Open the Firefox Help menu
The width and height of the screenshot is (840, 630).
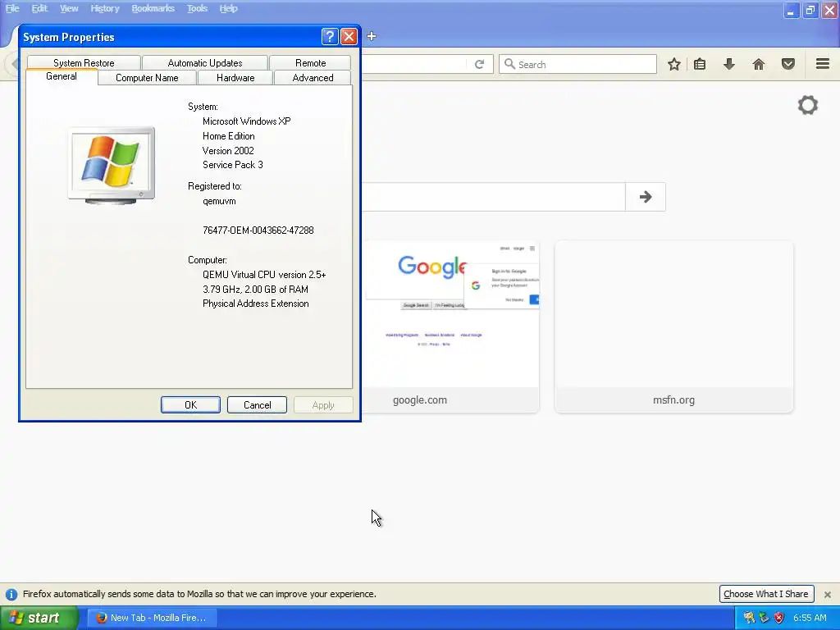(228, 8)
